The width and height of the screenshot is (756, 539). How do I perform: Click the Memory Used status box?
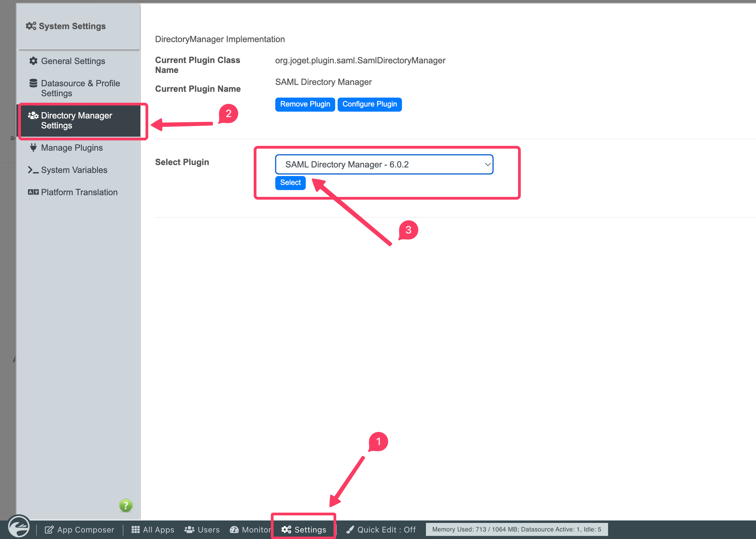(516, 529)
